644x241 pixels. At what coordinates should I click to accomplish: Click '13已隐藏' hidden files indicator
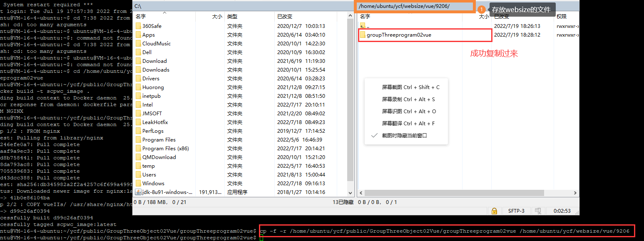(x=343, y=202)
